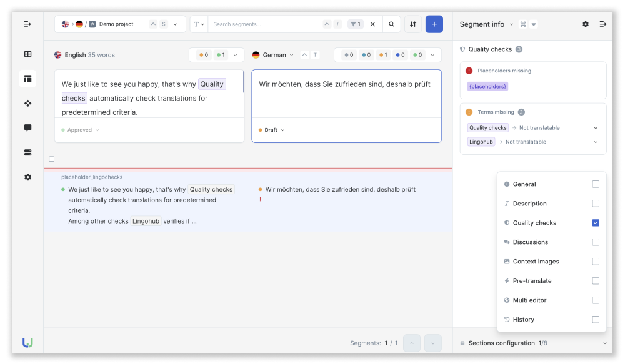Click the up caret next to German
The image size is (625, 364).
tap(304, 55)
